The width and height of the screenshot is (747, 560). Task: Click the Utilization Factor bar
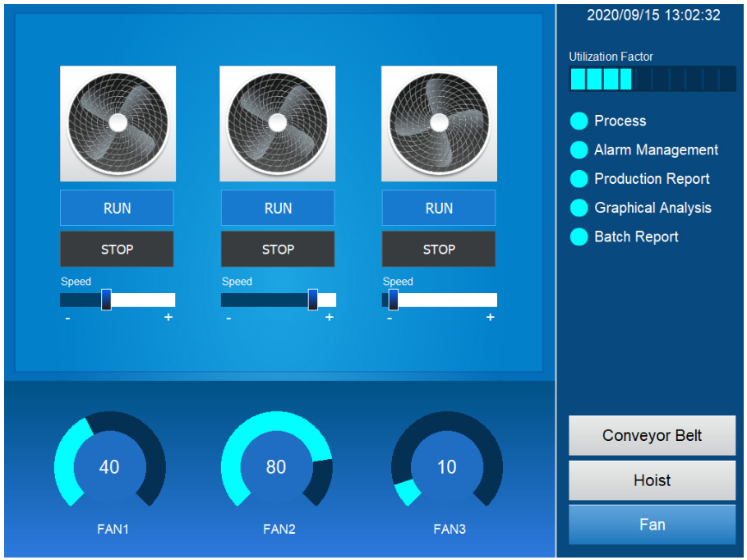tap(652, 79)
